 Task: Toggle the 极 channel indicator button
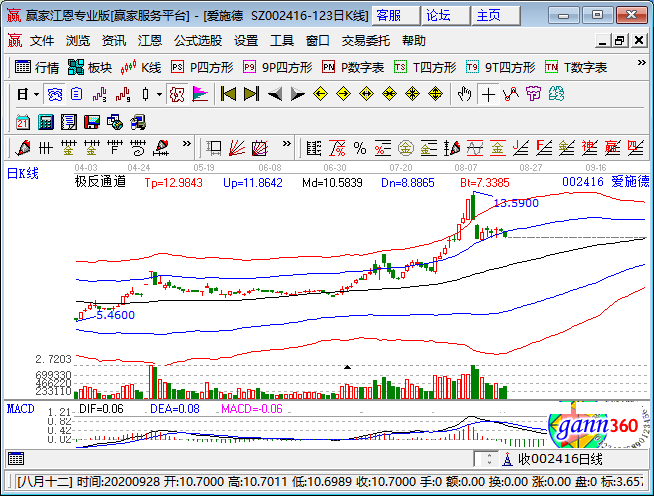pos(177,94)
